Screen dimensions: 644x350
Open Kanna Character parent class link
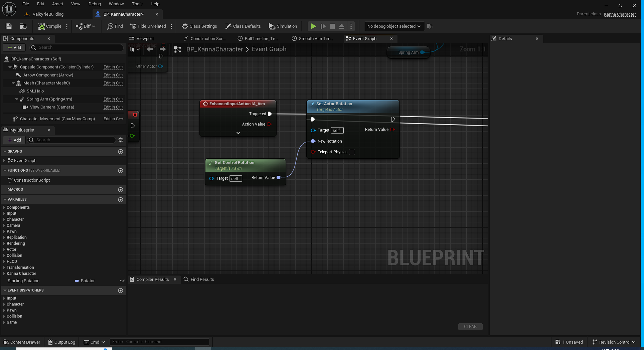(620, 14)
